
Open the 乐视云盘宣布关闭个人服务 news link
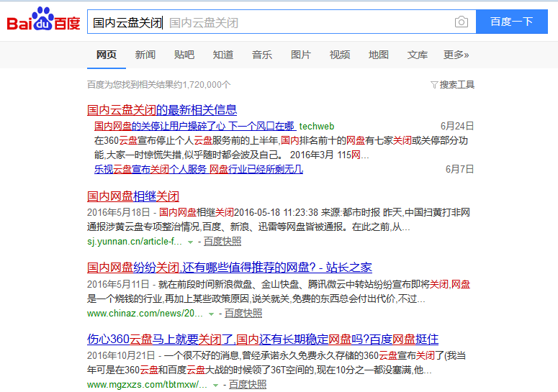pos(198,170)
